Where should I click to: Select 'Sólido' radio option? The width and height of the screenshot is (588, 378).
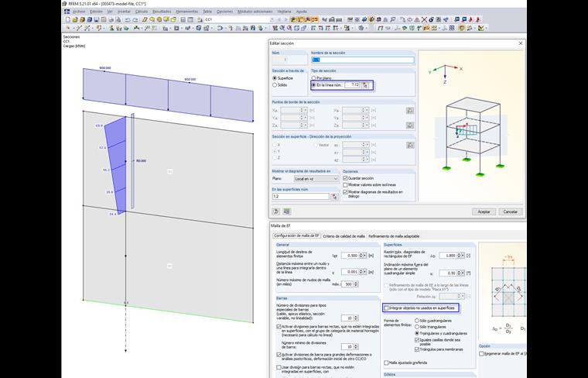tap(275, 85)
